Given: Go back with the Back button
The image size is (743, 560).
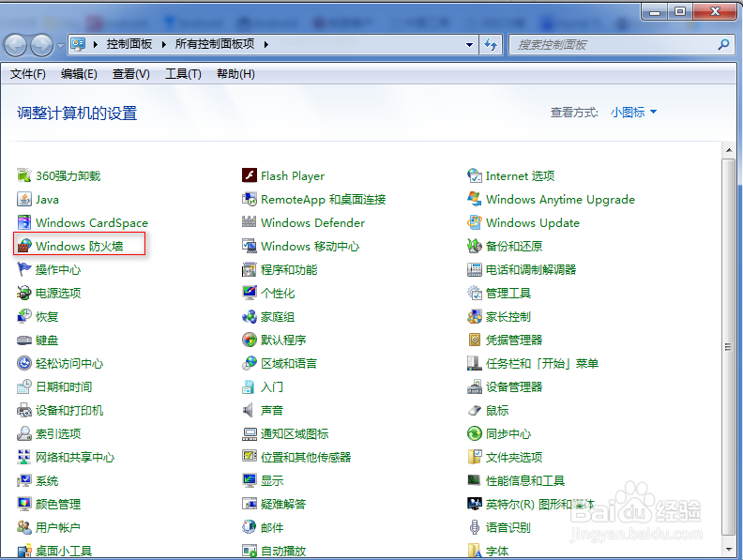Looking at the screenshot, I should [x=15, y=45].
